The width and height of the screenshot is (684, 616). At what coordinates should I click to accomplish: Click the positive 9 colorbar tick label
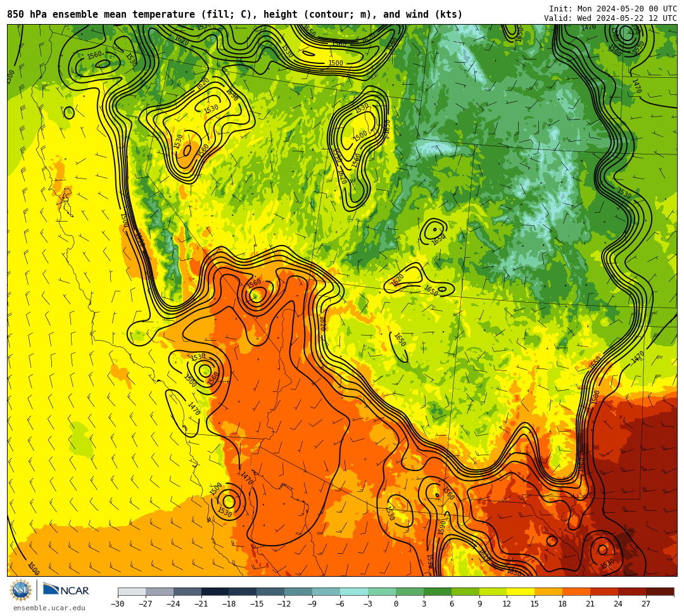(479, 604)
